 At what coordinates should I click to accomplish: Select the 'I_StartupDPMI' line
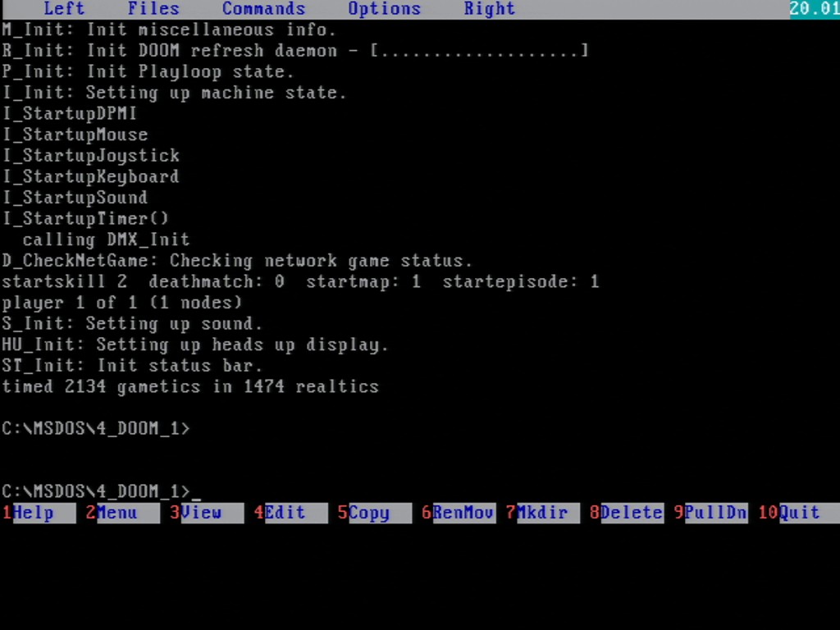pos(70,113)
